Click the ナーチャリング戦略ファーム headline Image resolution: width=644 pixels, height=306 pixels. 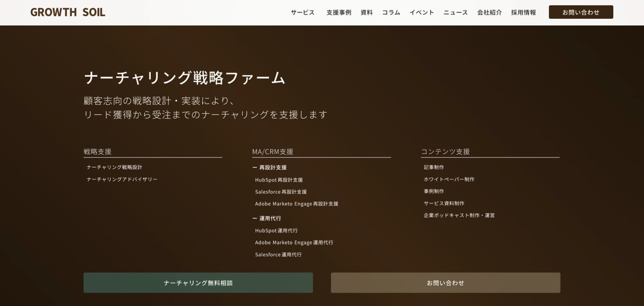(x=185, y=77)
